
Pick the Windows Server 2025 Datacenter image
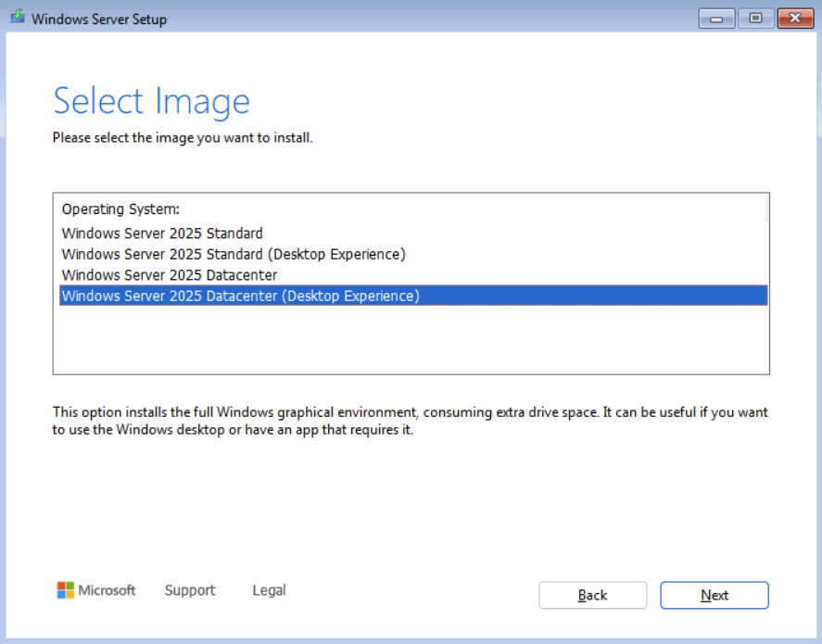(x=170, y=275)
